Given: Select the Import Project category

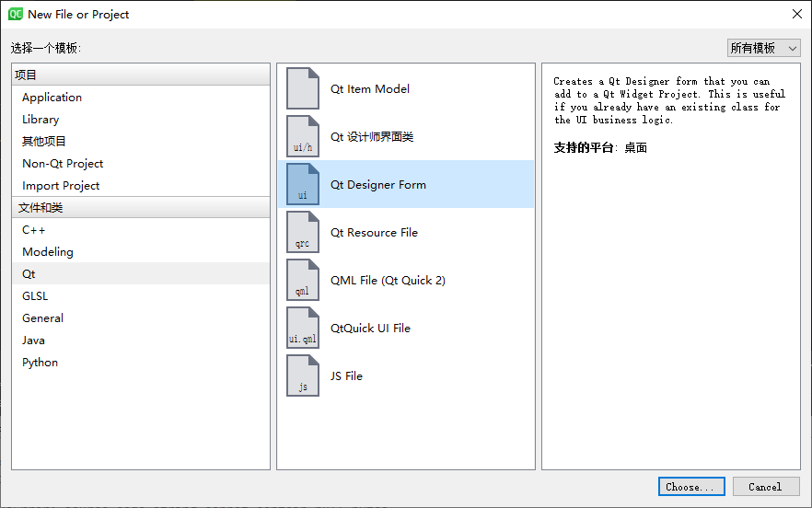Looking at the screenshot, I should coord(140,185).
